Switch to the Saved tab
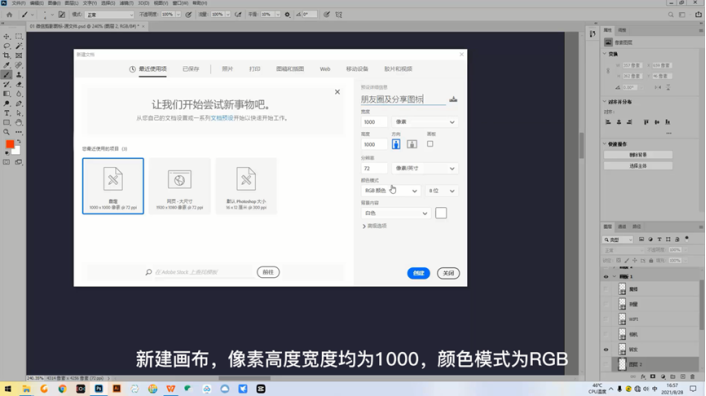The image size is (706, 396). click(x=190, y=69)
